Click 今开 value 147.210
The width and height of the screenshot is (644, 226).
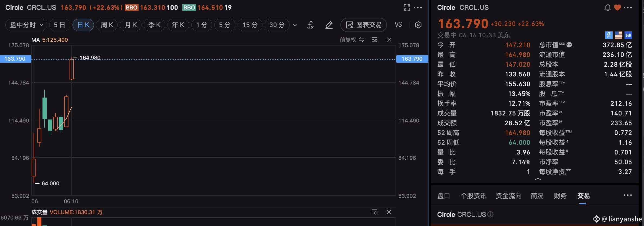pos(518,45)
